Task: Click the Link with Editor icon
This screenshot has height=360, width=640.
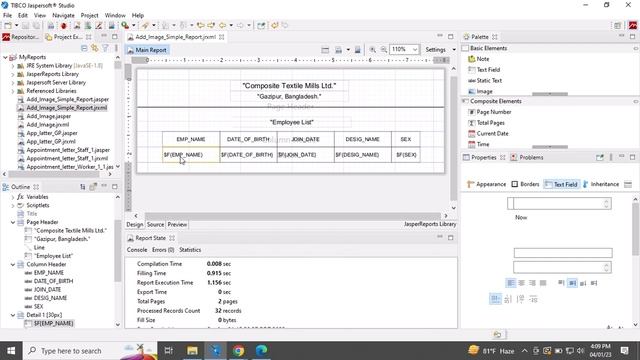Action: (95, 48)
